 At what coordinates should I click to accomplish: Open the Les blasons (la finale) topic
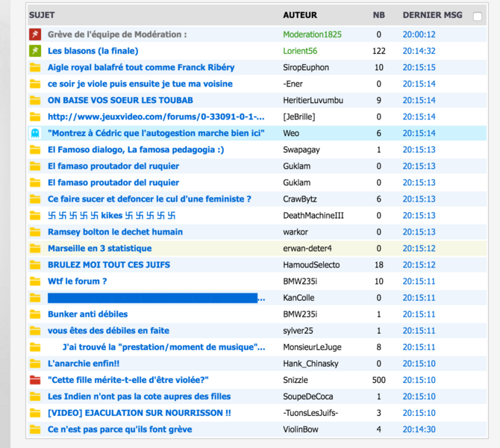pyautogui.click(x=93, y=51)
